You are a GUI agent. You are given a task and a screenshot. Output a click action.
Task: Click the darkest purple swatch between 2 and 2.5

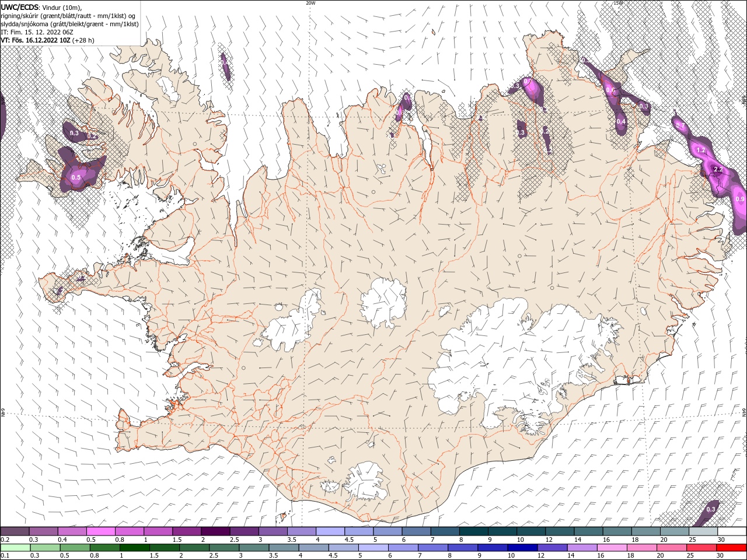tap(215, 531)
